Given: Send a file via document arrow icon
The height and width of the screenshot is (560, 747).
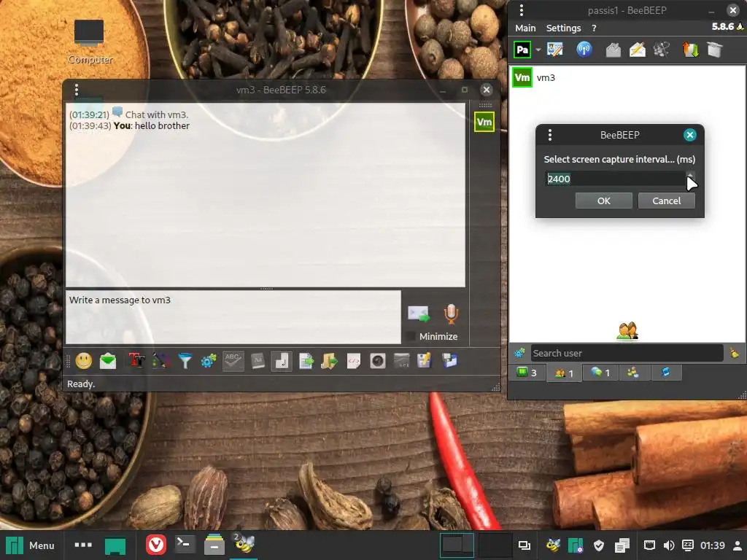Looking at the screenshot, I should (306, 361).
